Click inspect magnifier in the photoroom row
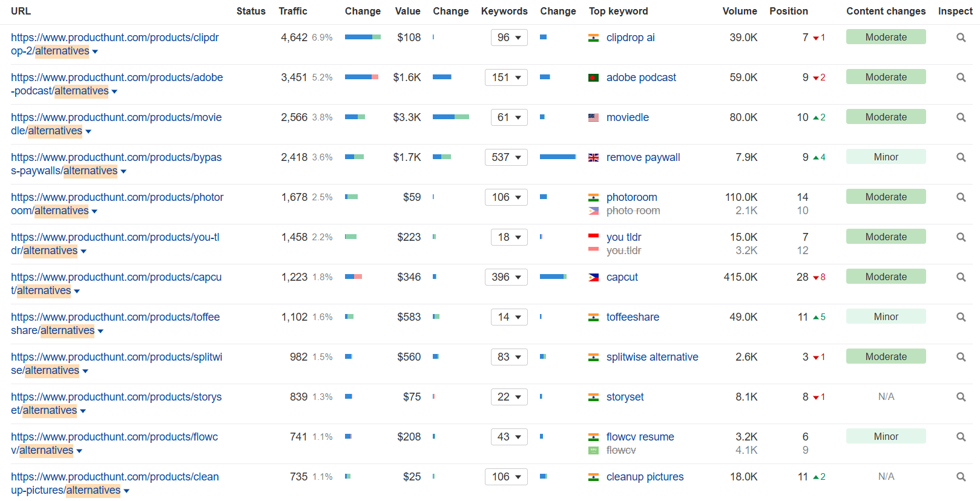The height and width of the screenshot is (501, 980). pyautogui.click(x=961, y=197)
